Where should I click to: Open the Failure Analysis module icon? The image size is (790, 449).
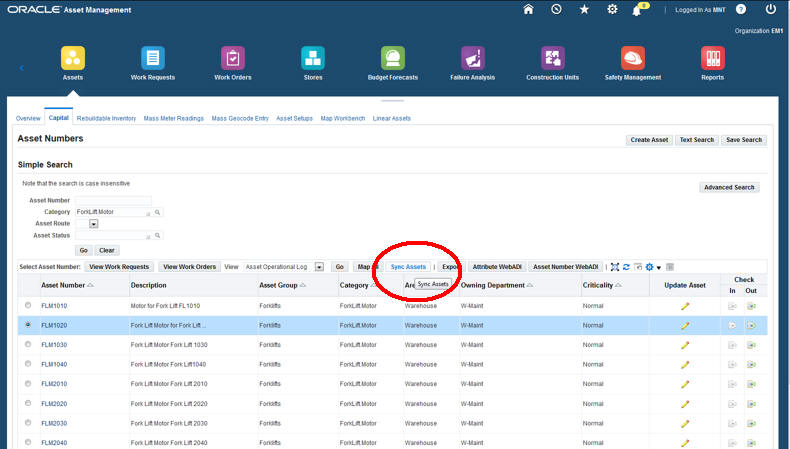(473, 58)
